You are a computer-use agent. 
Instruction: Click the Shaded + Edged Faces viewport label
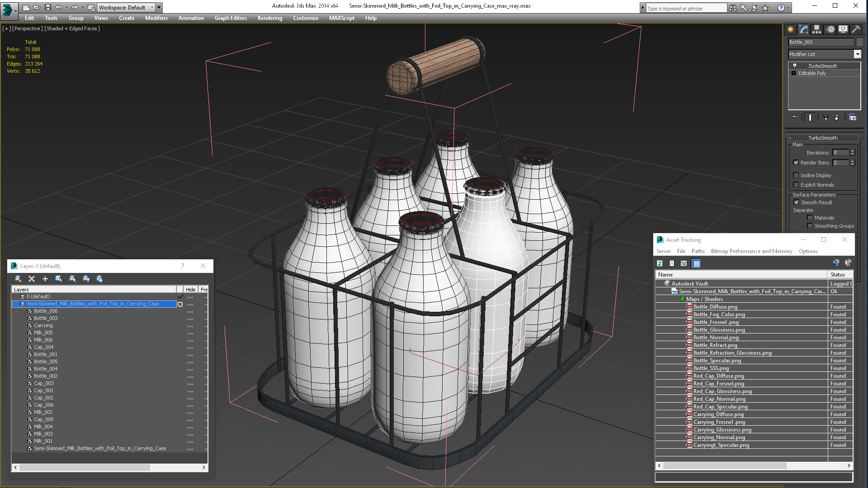pyautogui.click(x=72, y=28)
